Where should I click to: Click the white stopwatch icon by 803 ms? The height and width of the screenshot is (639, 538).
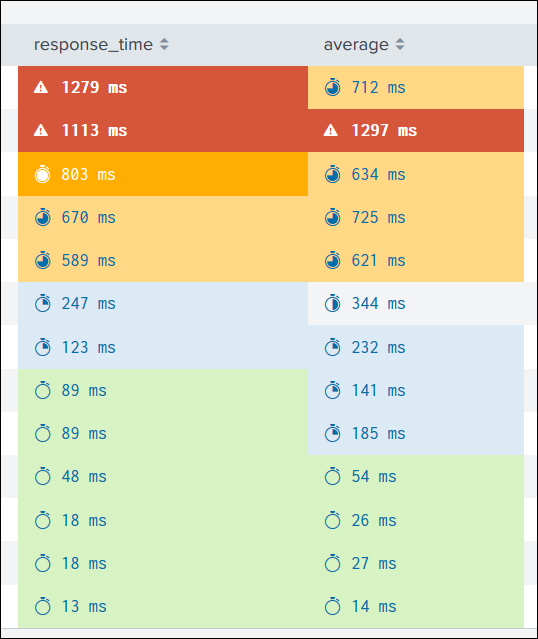[42, 174]
